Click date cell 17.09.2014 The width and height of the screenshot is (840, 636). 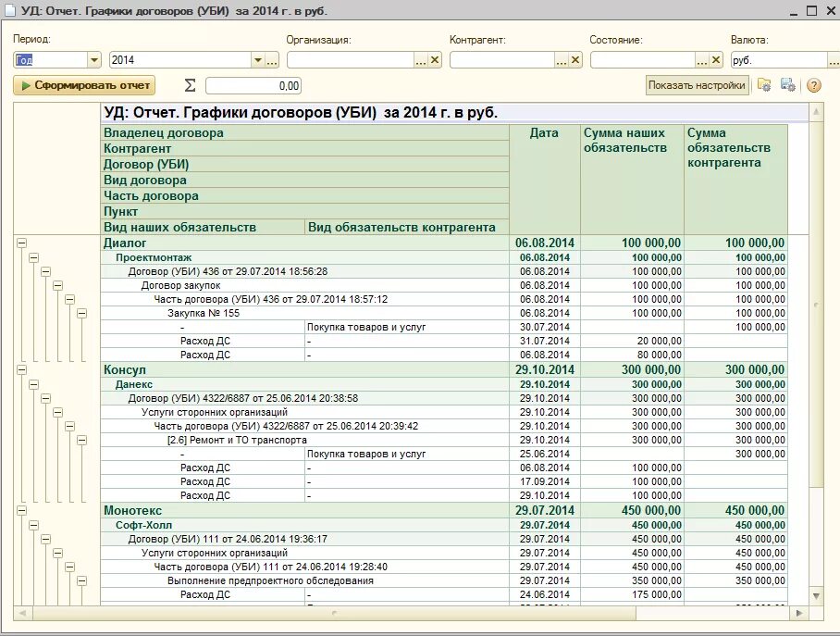544,481
